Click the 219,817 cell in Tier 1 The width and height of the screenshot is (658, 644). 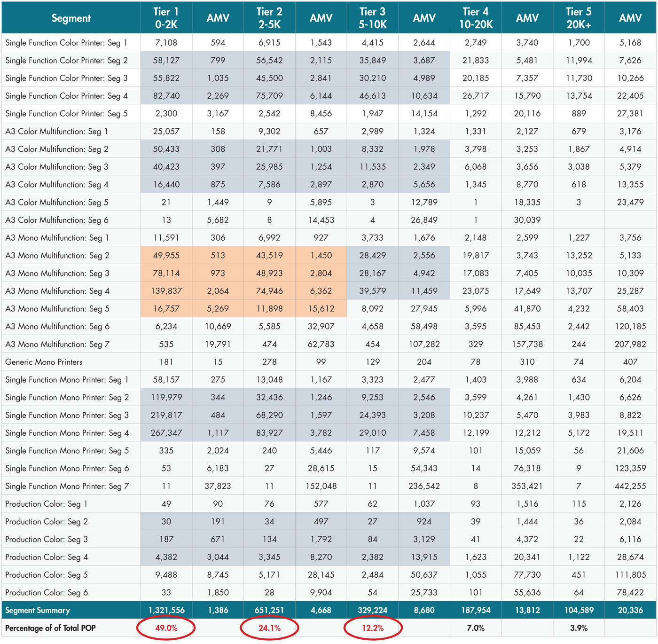click(166, 416)
